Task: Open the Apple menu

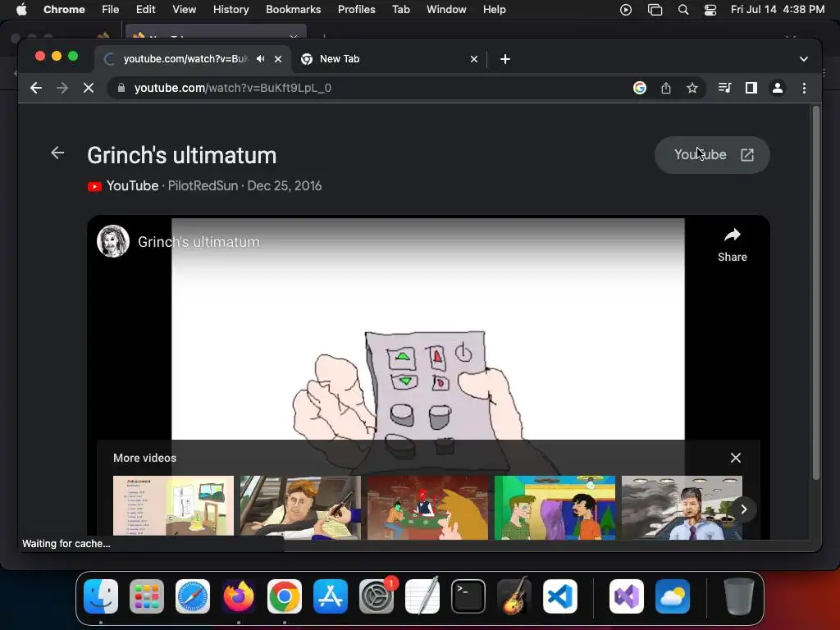Action: [x=21, y=10]
